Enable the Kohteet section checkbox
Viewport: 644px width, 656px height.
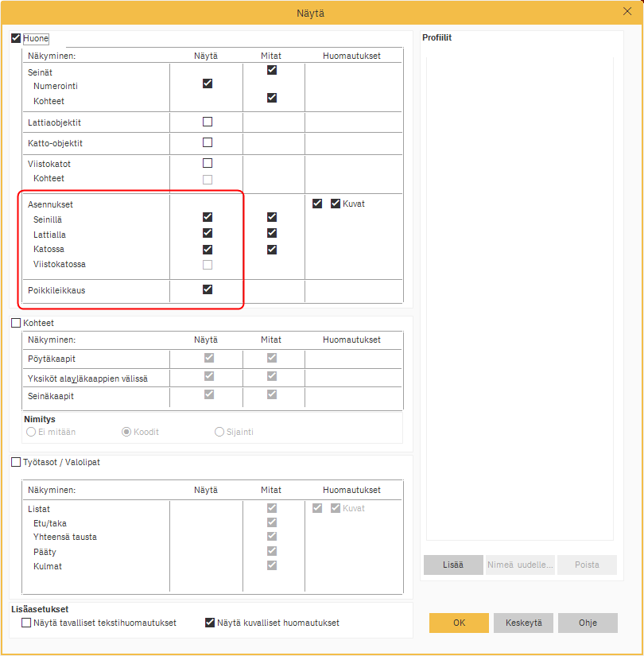[16, 323]
